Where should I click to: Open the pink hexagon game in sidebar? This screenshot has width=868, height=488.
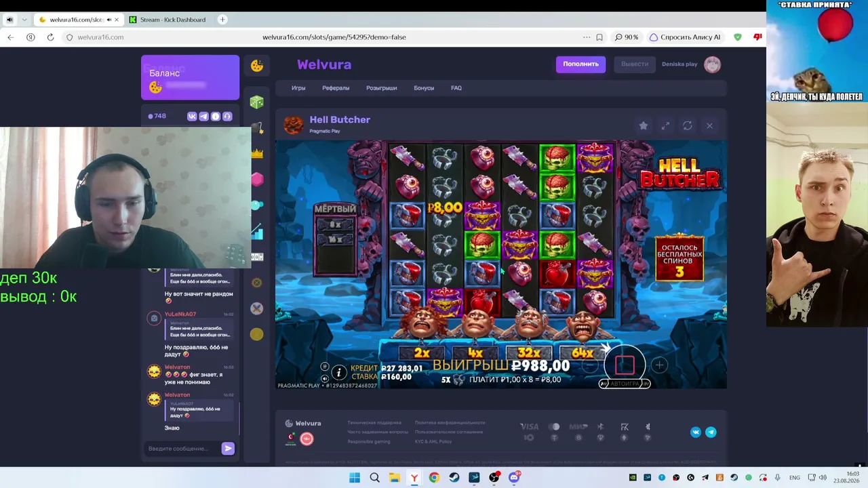pyautogui.click(x=257, y=180)
